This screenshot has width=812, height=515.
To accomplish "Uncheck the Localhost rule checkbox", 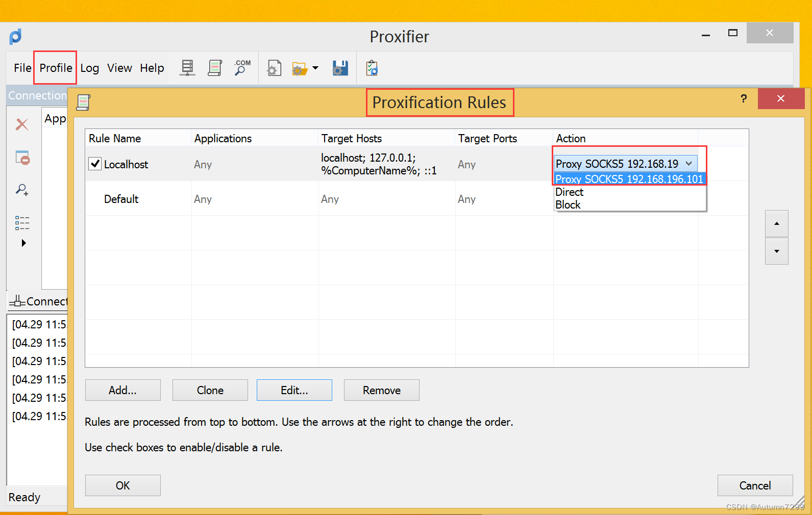I will [95, 164].
